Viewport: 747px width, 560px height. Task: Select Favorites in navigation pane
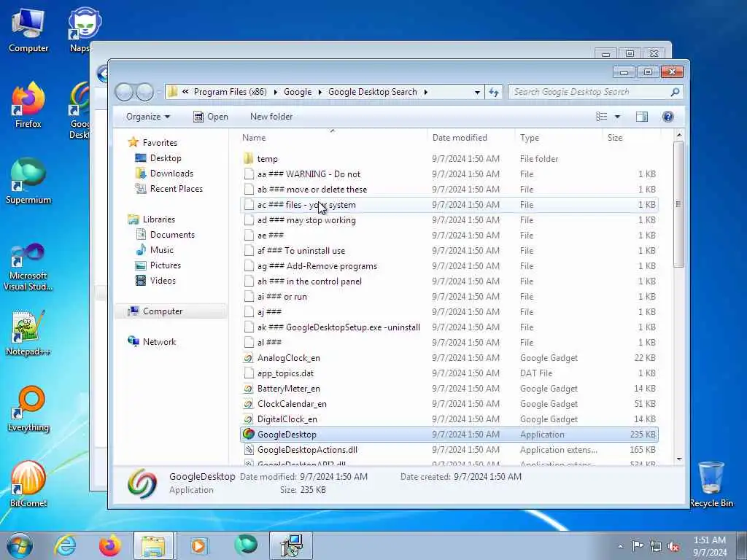153,142
